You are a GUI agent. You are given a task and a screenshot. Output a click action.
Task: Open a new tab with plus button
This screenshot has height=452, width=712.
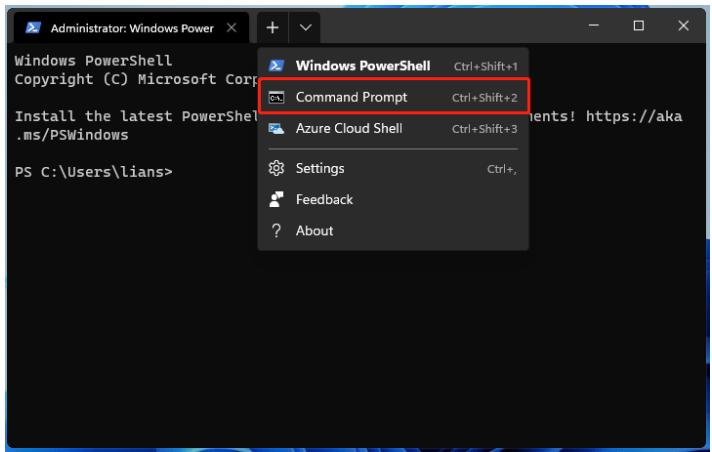pyautogui.click(x=273, y=27)
